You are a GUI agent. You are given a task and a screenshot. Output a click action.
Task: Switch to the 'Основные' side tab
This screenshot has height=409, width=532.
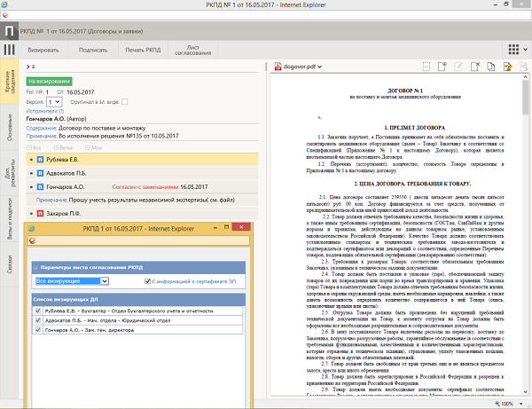pyautogui.click(x=9, y=127)
